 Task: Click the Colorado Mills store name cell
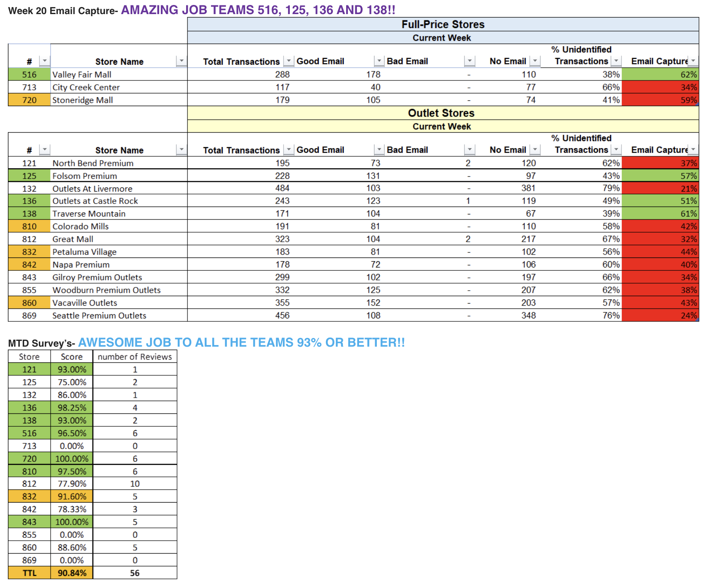pos(119,226)
